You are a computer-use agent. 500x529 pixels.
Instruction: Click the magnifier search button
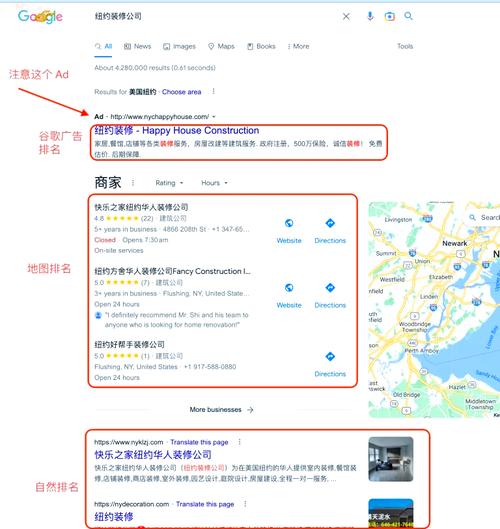coord(409,16)
